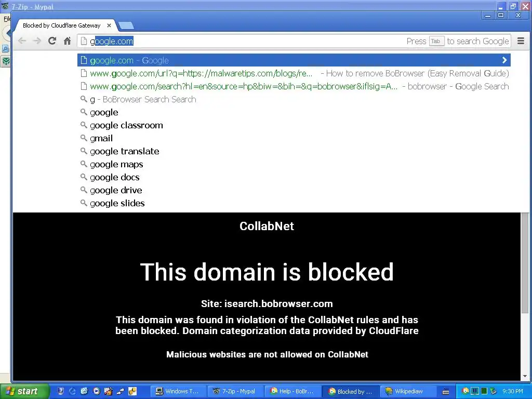Click the magnifier icon beside 'gmail'
This screenshot has width=532, height=399.
point(84,138)
